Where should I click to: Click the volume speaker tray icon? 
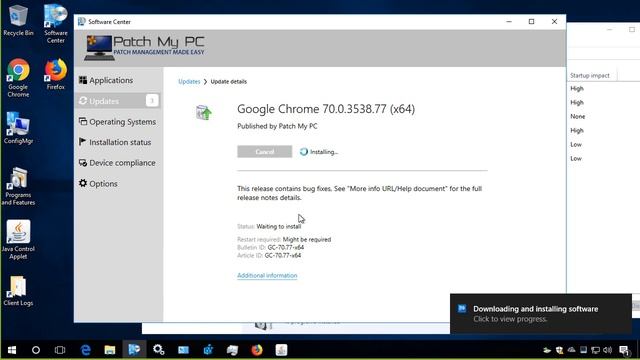click(x=608, y=350)
